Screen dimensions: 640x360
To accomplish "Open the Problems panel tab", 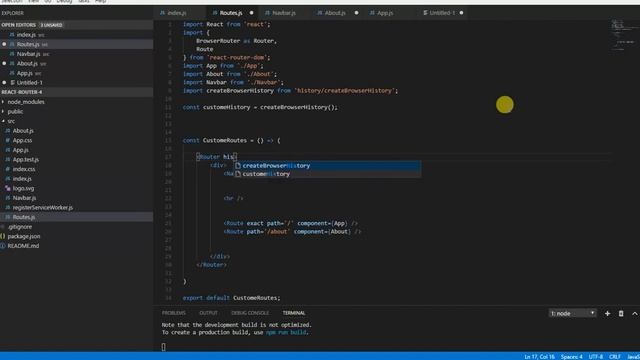I will click(173, 313).
